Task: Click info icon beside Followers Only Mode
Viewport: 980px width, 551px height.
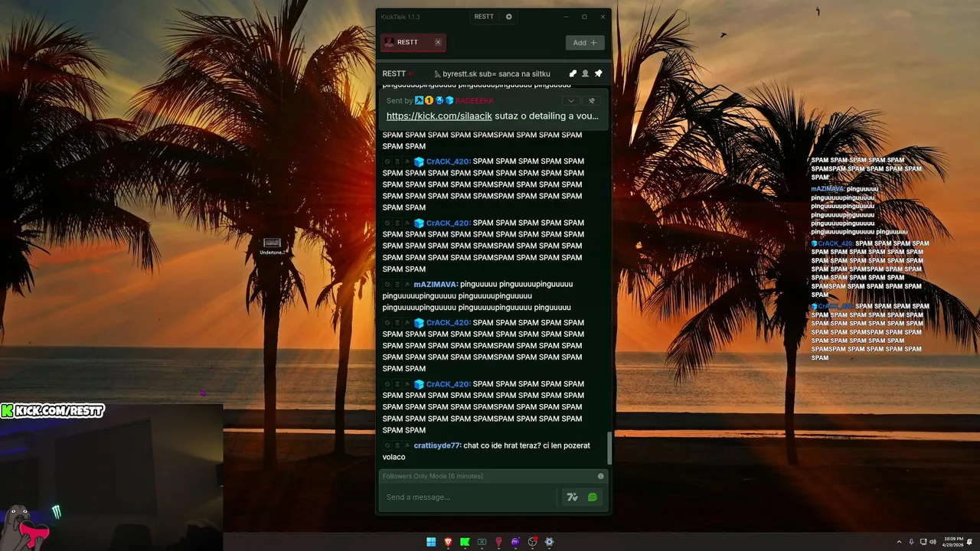Action: tap(600, 476)
